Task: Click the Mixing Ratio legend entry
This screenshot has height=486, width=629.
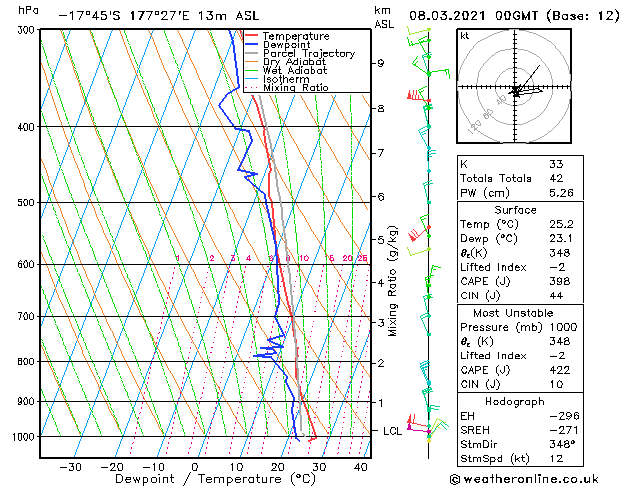Action: 287,87
